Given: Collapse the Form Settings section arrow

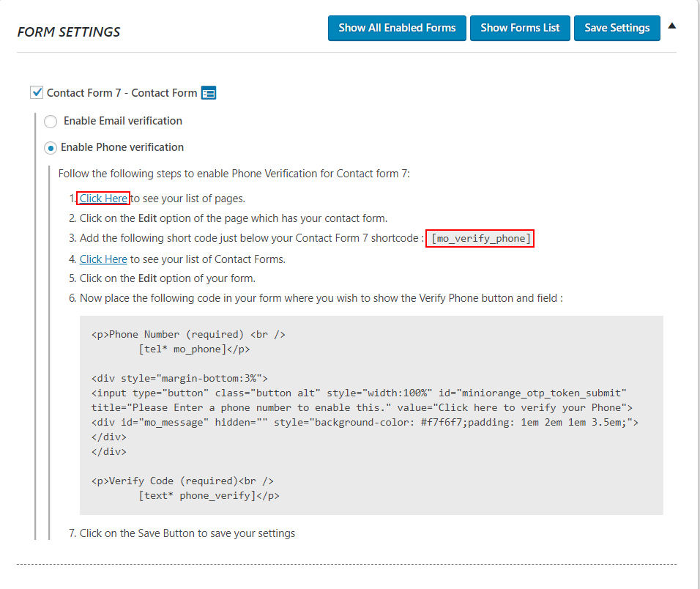Looking at the screenshot, I should click(671, 26).
